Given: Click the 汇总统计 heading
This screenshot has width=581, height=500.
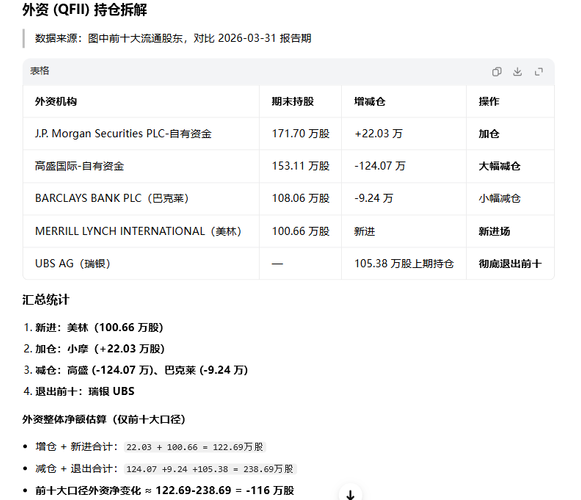Looking at the screenshot, I should pyautogui.click(x=46, y=299).
